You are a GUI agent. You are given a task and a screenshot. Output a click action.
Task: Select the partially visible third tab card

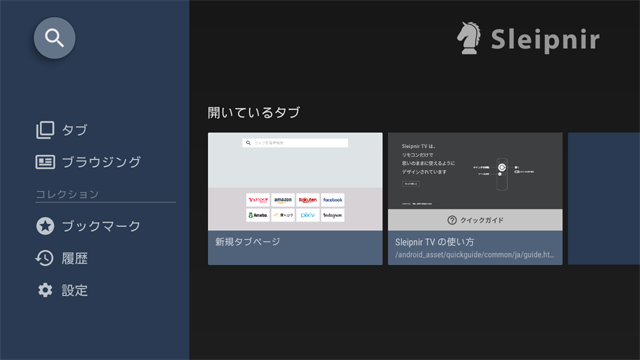pyautogui.click(x=604, y=198)
